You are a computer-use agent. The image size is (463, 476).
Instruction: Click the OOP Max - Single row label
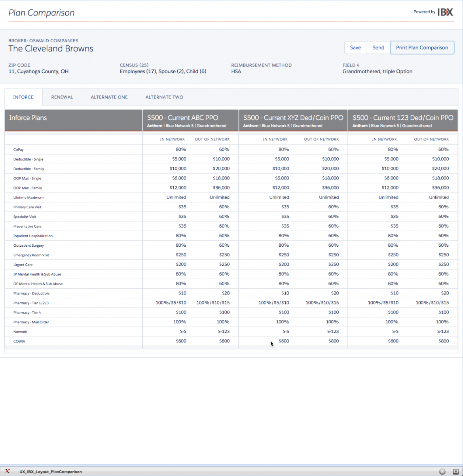pyautogui.click(x=27, y=179)
